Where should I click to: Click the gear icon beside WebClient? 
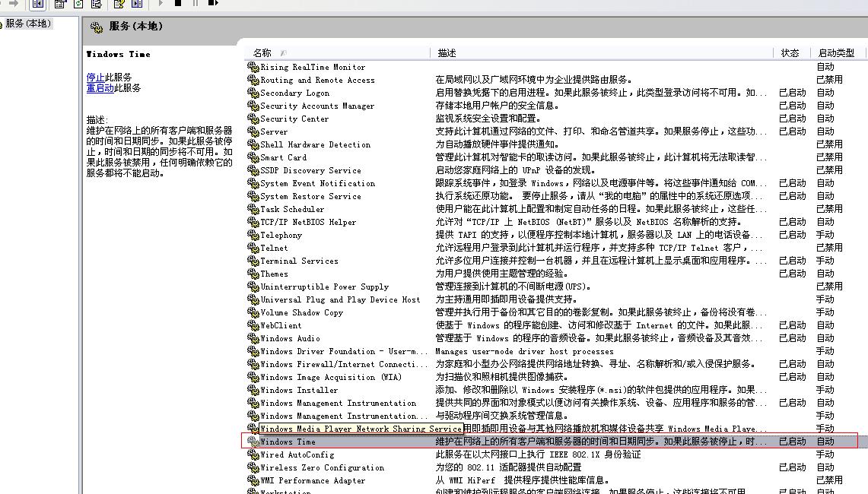[x=253, y=325]
